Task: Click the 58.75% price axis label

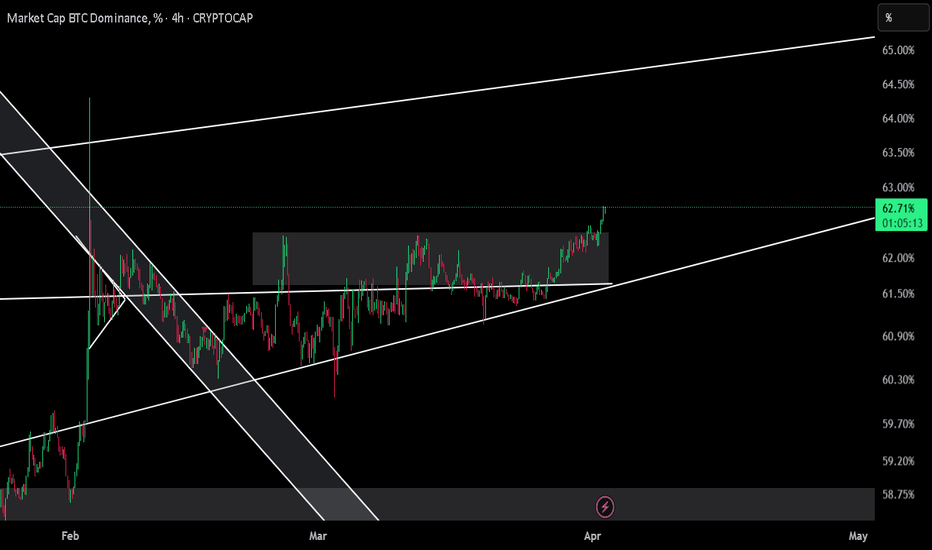Action: click(898, 495)
